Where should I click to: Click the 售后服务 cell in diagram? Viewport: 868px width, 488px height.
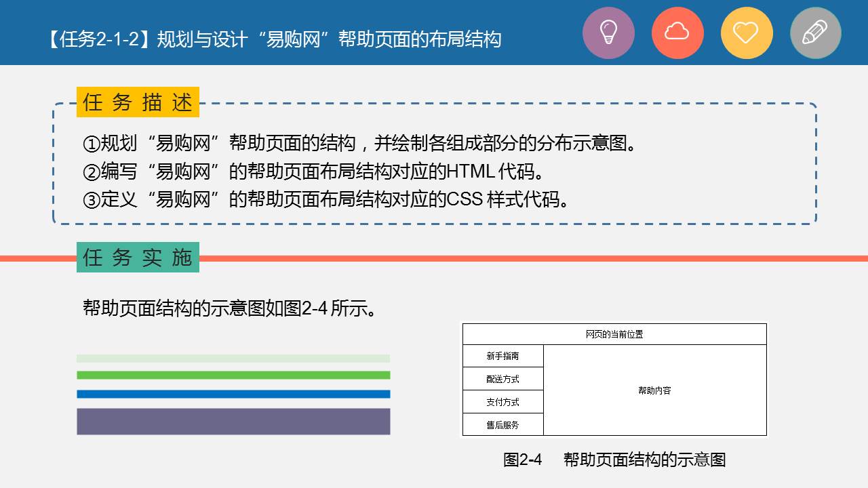[503, 424]
